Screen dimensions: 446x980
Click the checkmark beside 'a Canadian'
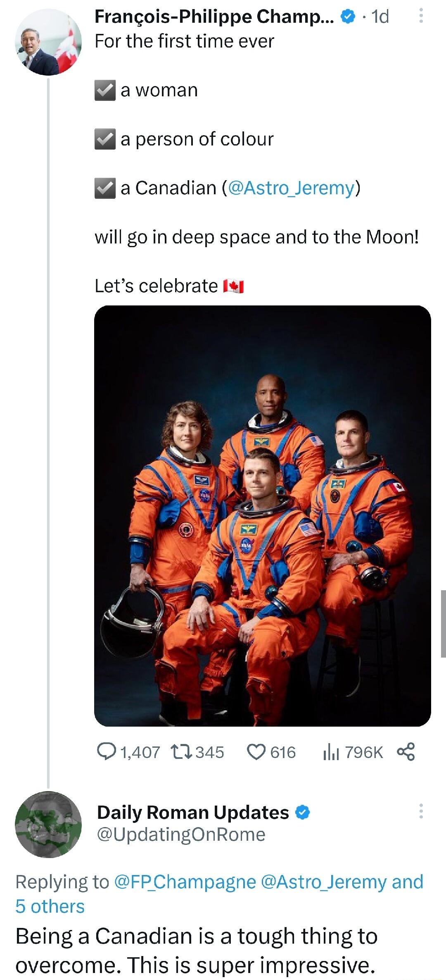[x=105, y=188]
